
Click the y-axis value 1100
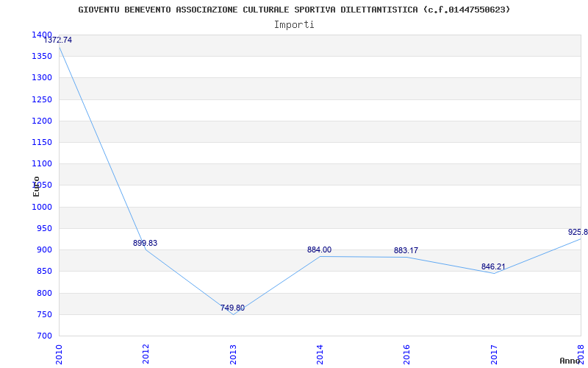click(x=42, y=163)
